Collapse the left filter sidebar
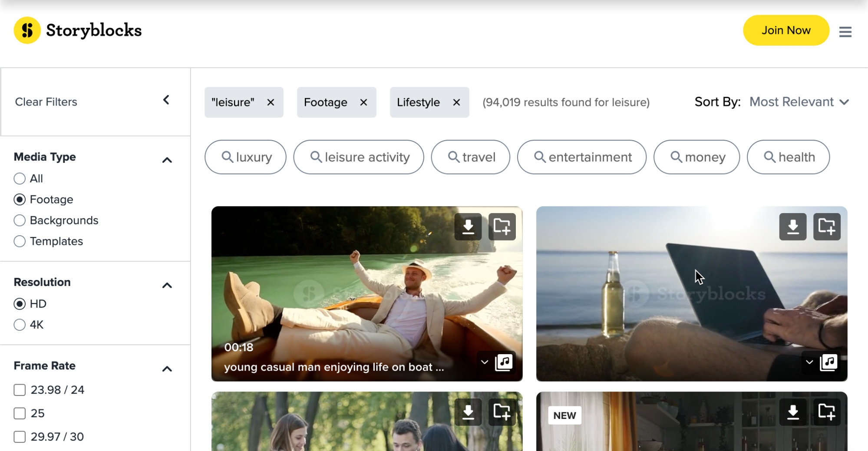This screenshot has width=868, height=451. [166, 100]
